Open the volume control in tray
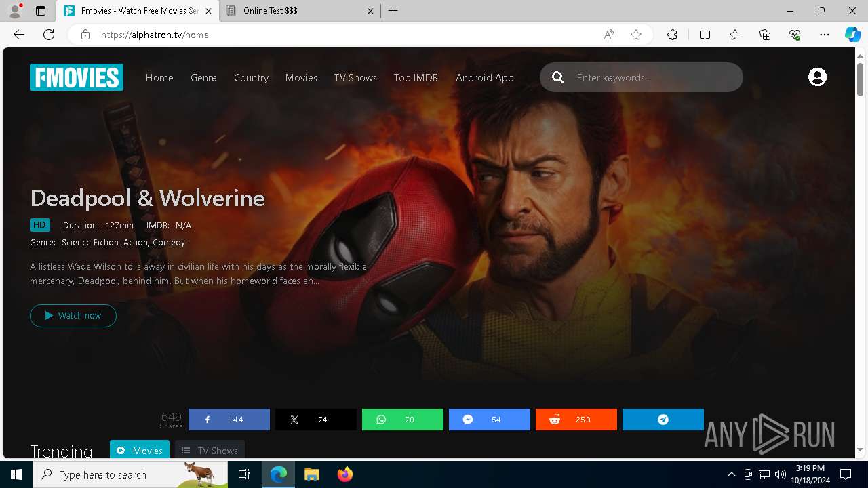Screen dimensions: 868x488 (x=781, y=474)
